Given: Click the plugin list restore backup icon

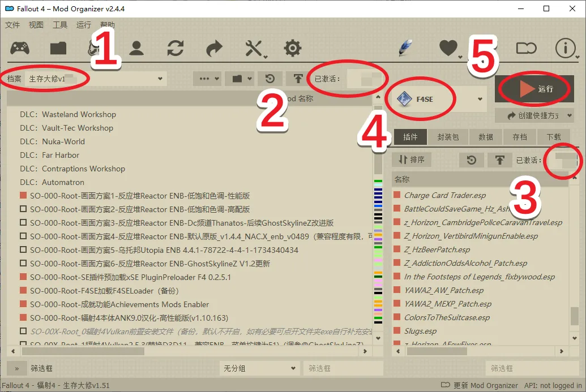Looking at the screenshot, I should pyautogui.click(x=472, y=160).
